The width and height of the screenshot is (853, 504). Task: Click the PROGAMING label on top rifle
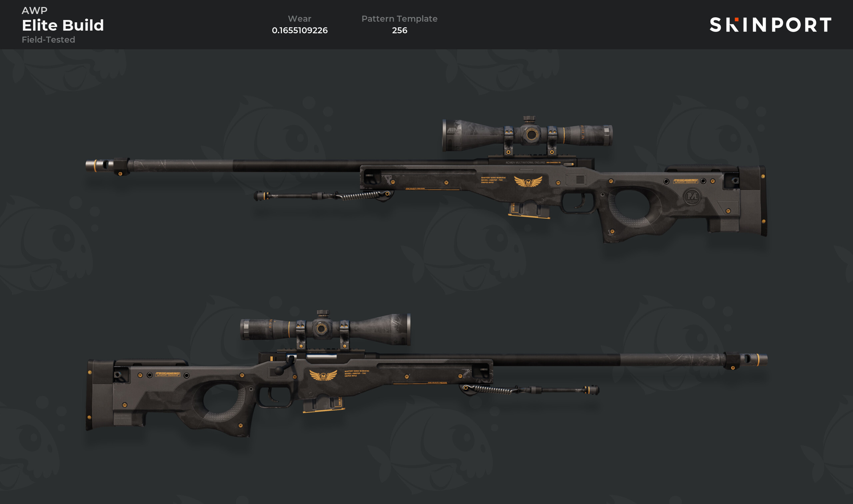[685, 181]
